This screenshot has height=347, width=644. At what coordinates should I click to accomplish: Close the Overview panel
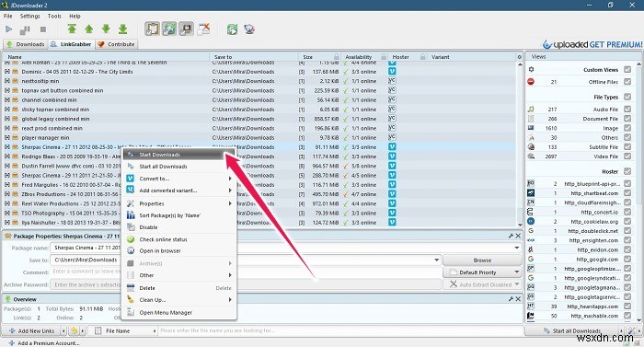click(x=518, y=299)
